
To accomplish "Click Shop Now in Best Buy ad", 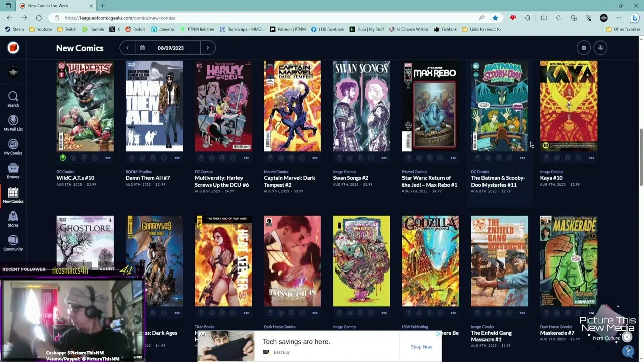I will (x=421, y=347).
